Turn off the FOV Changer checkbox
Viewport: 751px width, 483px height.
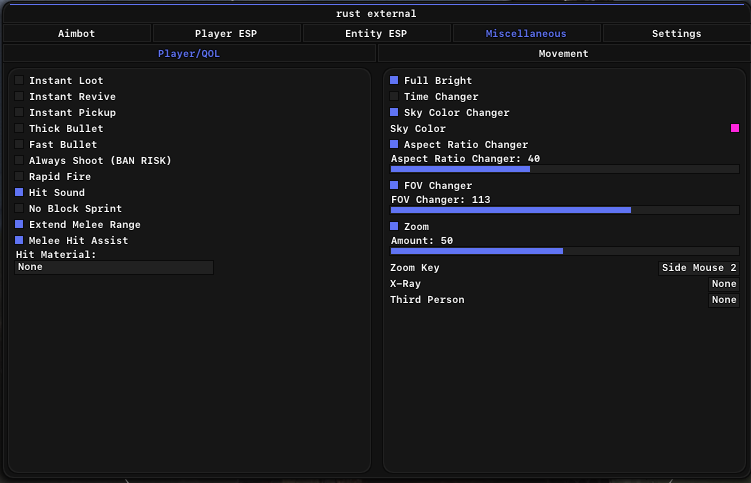(394, 185)
